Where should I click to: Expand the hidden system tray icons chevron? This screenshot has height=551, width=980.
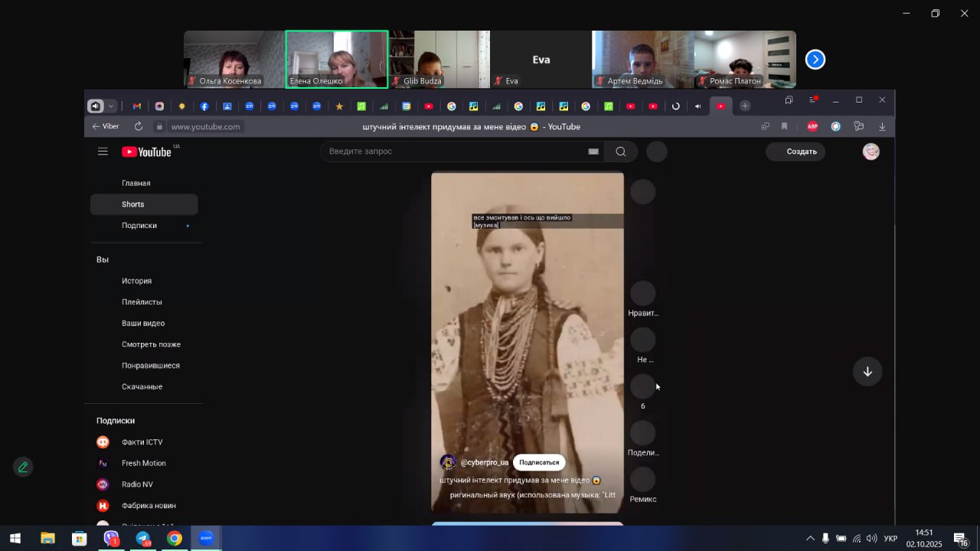pos(810,539)
